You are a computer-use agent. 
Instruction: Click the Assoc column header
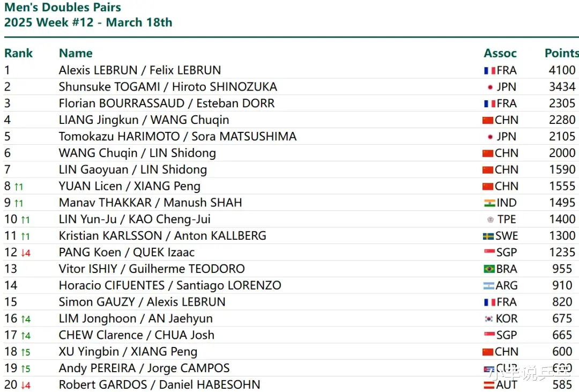(500, 53)
